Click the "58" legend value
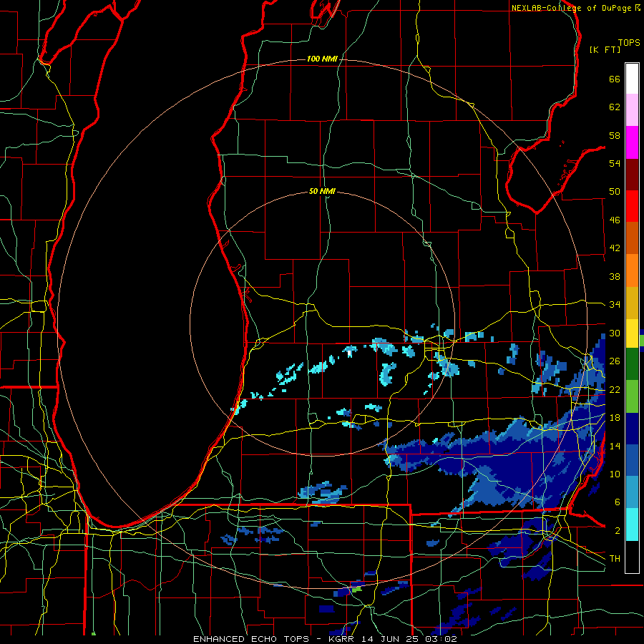 (615, 135)
